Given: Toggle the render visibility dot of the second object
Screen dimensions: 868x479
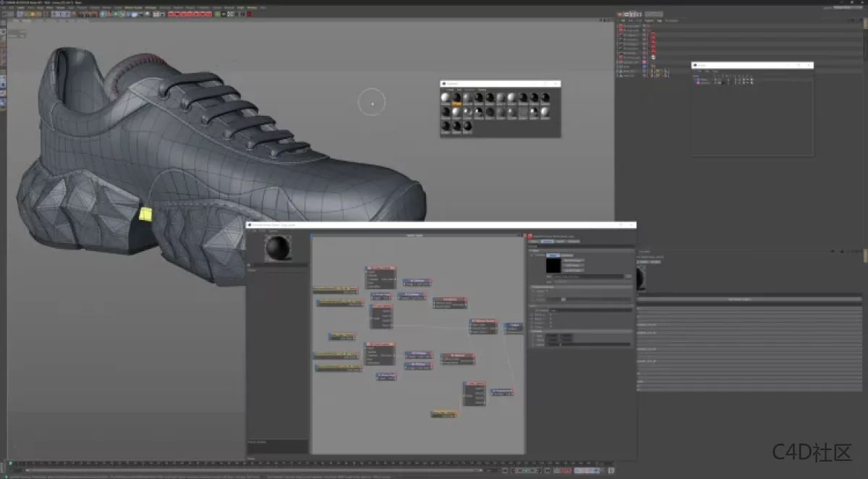Looking at the screenshot, I should tap(646, 31).
